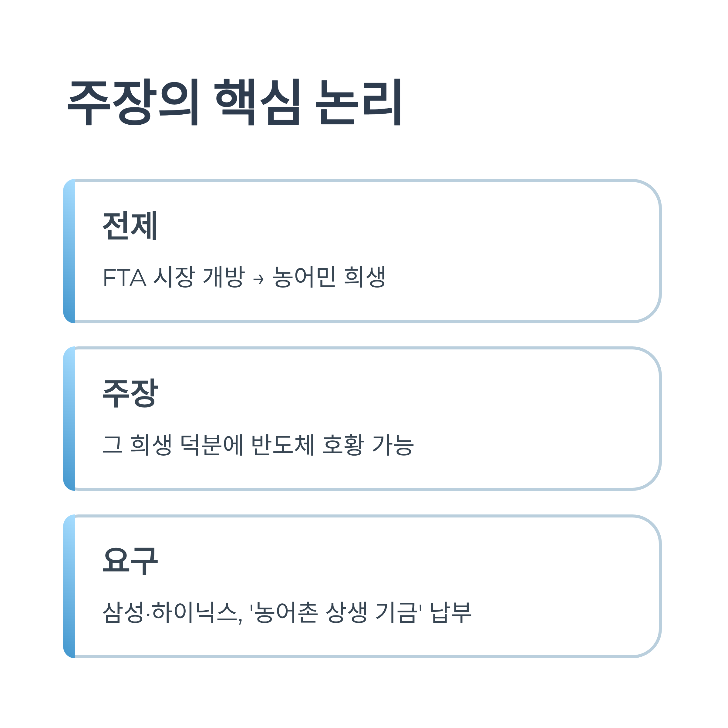
Task: Click the blue accent bar of the 요구 card
Action: pyautogui.click(x=69, y=586)
